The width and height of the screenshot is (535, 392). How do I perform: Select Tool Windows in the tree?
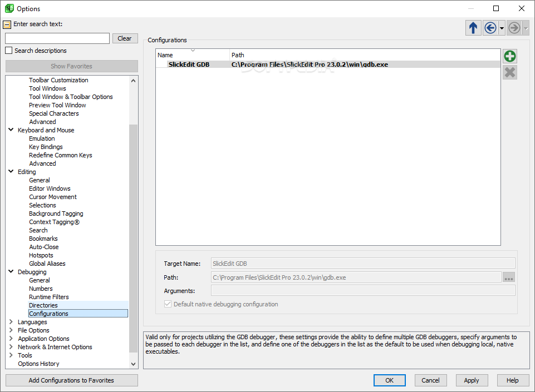47,88
